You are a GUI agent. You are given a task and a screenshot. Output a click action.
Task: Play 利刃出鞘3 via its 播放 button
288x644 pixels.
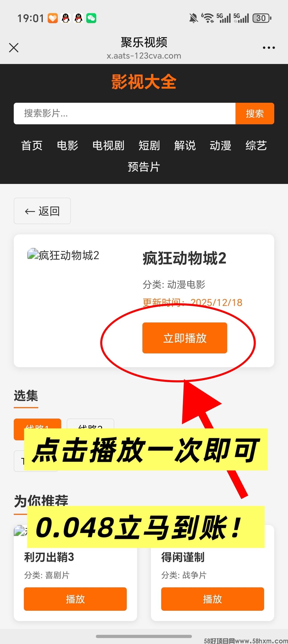pos(75,599)
